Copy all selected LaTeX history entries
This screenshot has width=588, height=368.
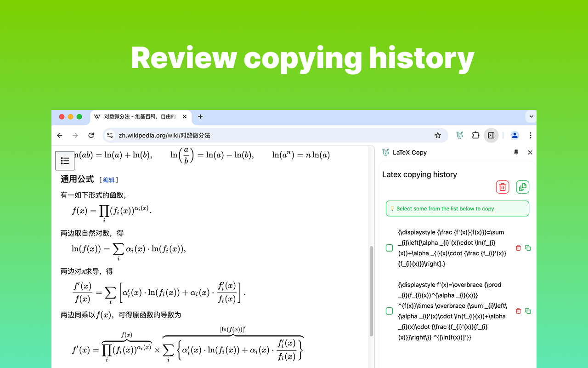tap(522, 187)
